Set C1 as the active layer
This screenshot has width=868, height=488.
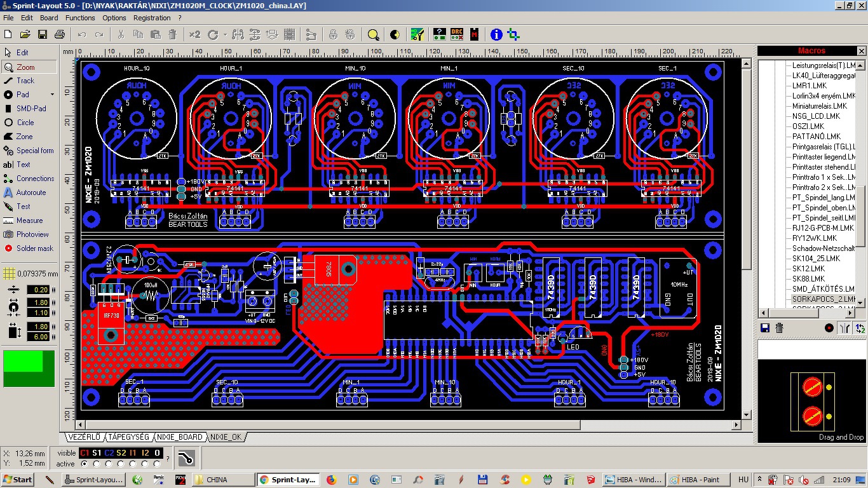pyautogui.click(x=84, y=464)
